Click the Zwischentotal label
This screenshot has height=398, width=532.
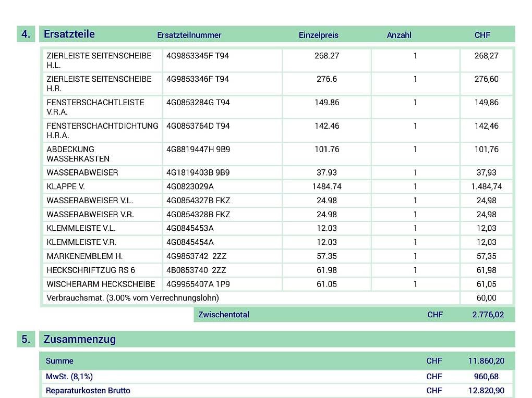tap(224, 315)
